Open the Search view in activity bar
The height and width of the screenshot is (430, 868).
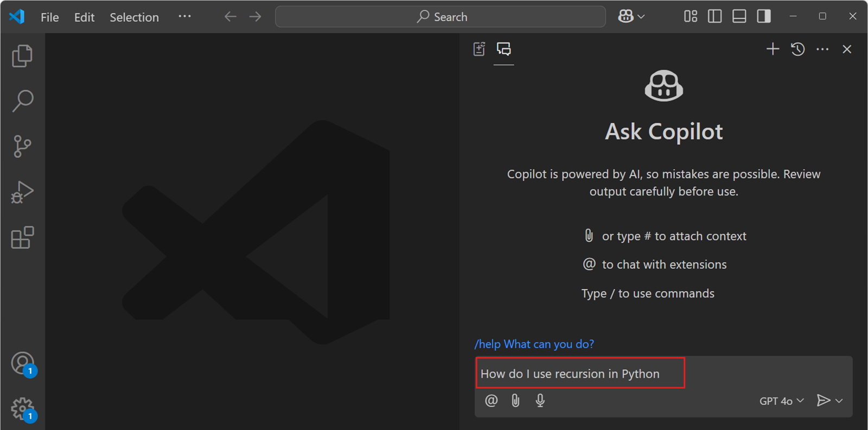(22, 101)
